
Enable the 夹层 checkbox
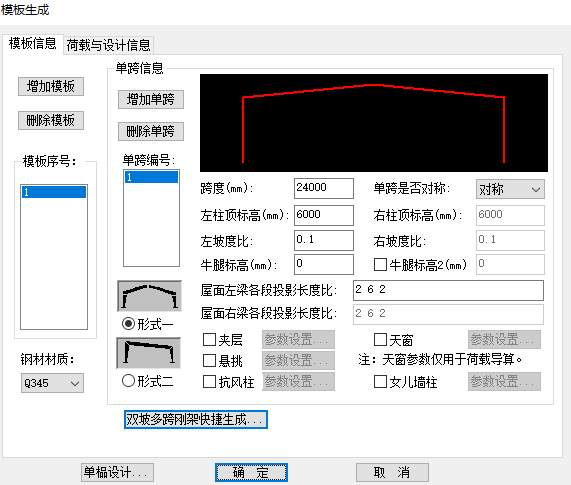tap(209, 339)
